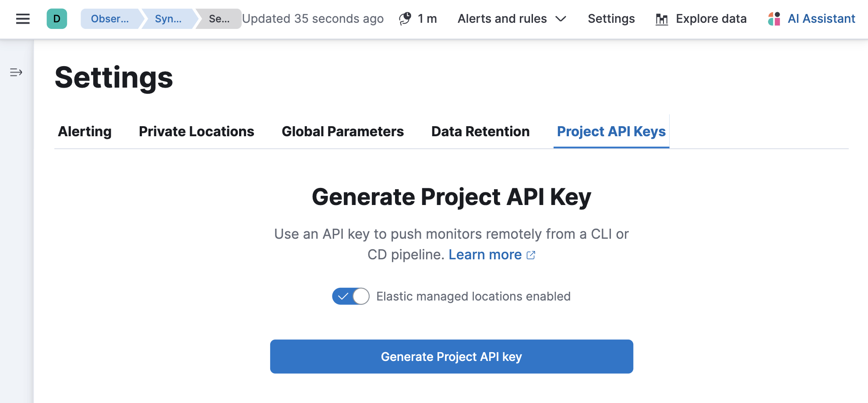Viewport: 868px width, 403px height.
Task: Select the Private Locations tab
Action: tap(196, 131)
